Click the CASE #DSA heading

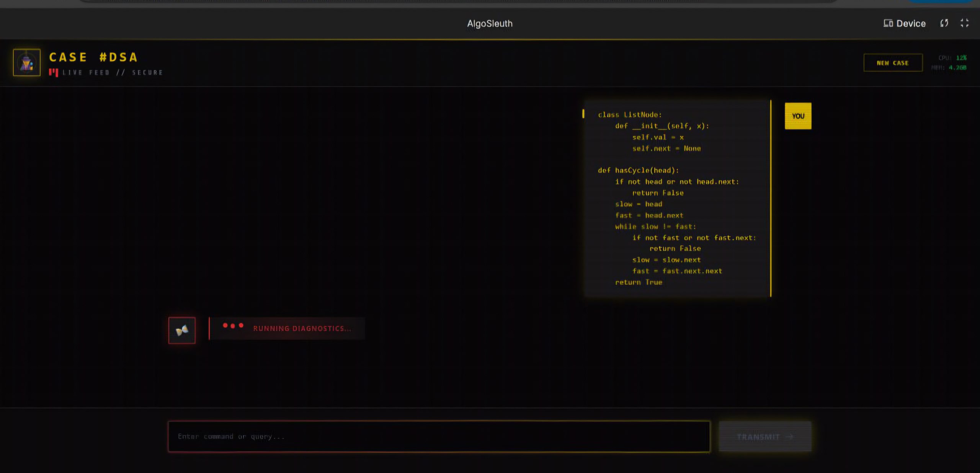(x=93, y=57)
